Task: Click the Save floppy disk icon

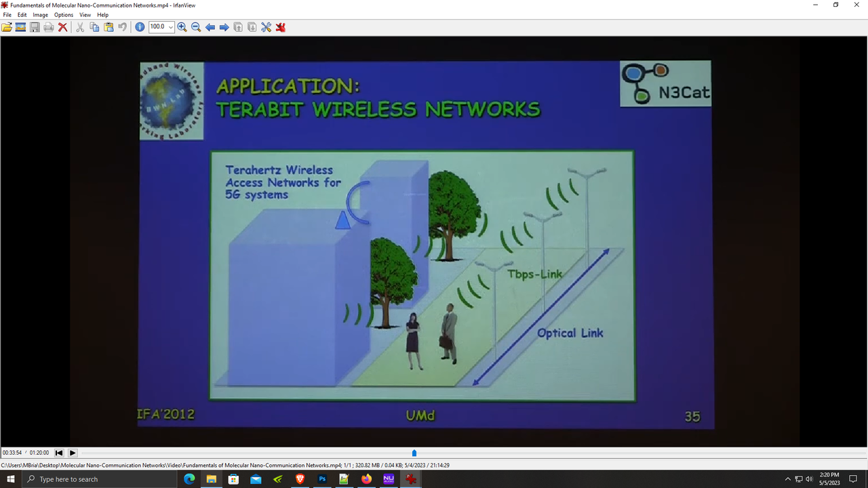Action: (35, 27)
